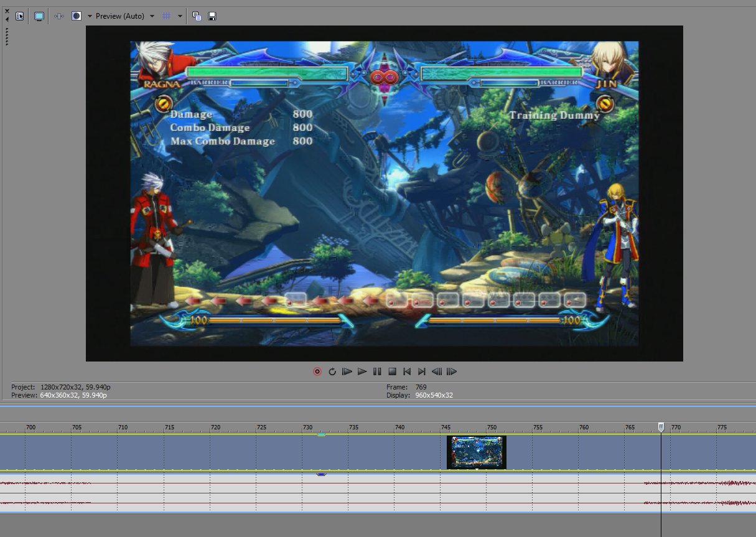Click the Pause button
756x537 pixels.
coord(377,371)
